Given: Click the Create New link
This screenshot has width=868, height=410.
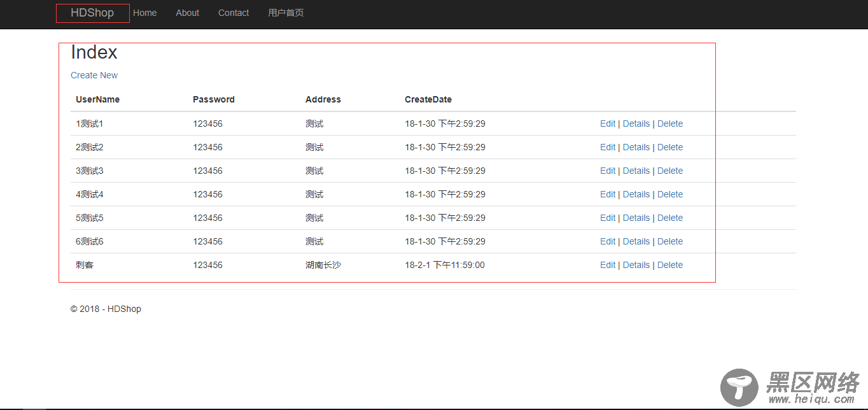Looking at the screenshot, I should (x=94, y=75).
